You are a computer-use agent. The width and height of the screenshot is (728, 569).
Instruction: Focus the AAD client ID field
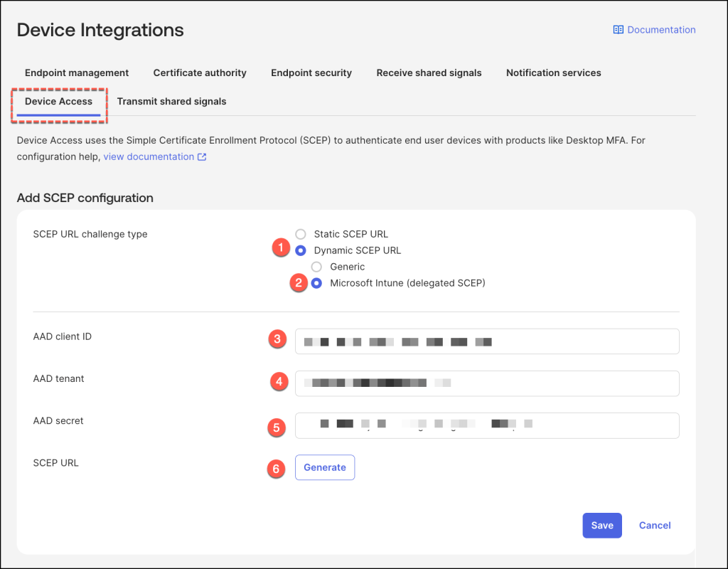point(486,341)
